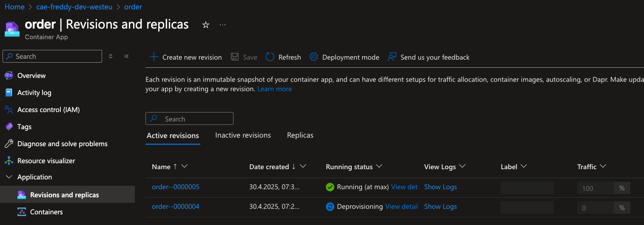Click the Learn more link
The image size is (644, 225).
coord(274,89)
